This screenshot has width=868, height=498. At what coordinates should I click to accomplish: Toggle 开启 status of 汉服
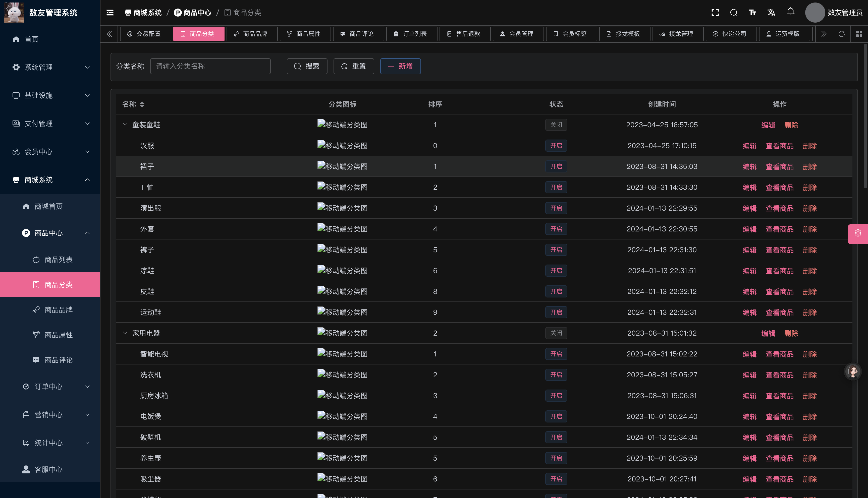pyautogui.click(x=556, y=146)
